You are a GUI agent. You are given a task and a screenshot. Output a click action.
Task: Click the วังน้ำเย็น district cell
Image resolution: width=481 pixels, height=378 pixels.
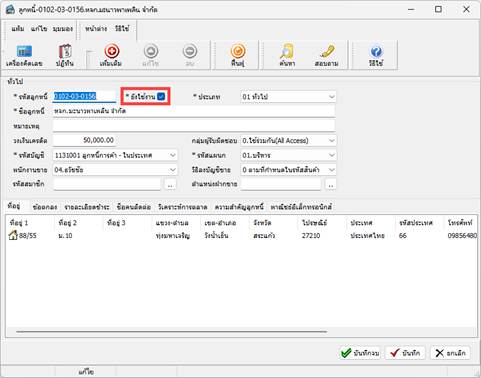pos(216,236)
